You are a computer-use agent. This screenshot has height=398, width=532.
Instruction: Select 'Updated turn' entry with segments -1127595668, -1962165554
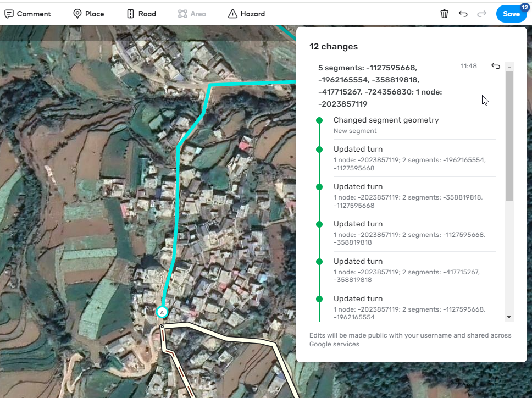pyautogui.click(x=414, y=307)
